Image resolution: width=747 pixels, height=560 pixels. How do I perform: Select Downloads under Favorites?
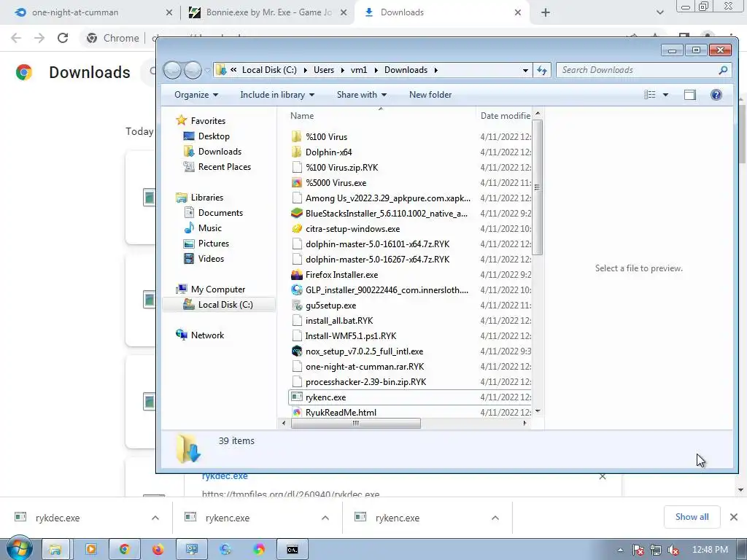(x=220, y=152)
